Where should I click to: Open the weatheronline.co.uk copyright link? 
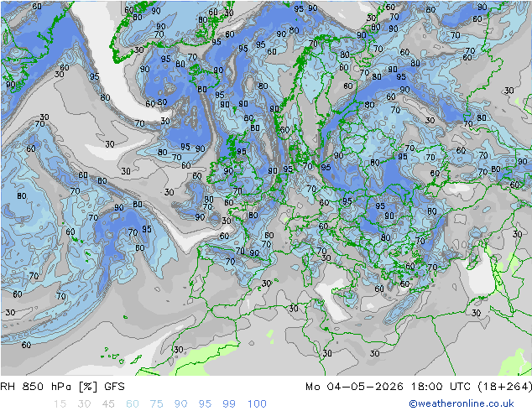pos(462,403)
